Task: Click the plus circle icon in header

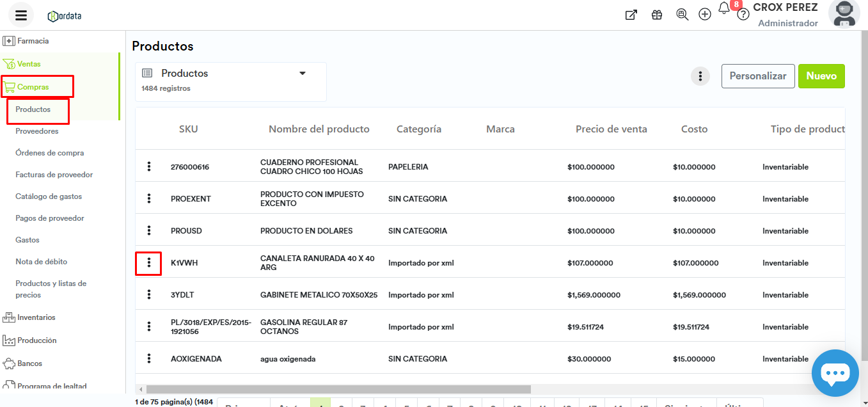Action: point(705,15)
